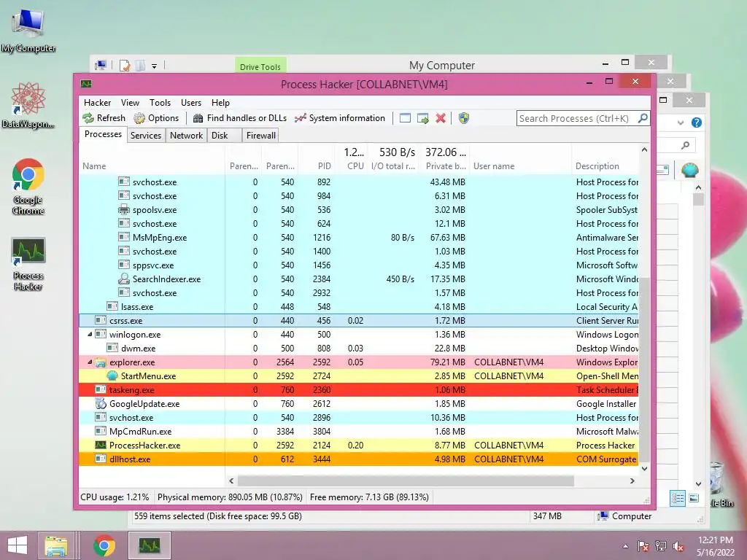Collapse the explorer.exe tree node
The width and height of the screenshot is (747, 560).
[x=90, y=362]
